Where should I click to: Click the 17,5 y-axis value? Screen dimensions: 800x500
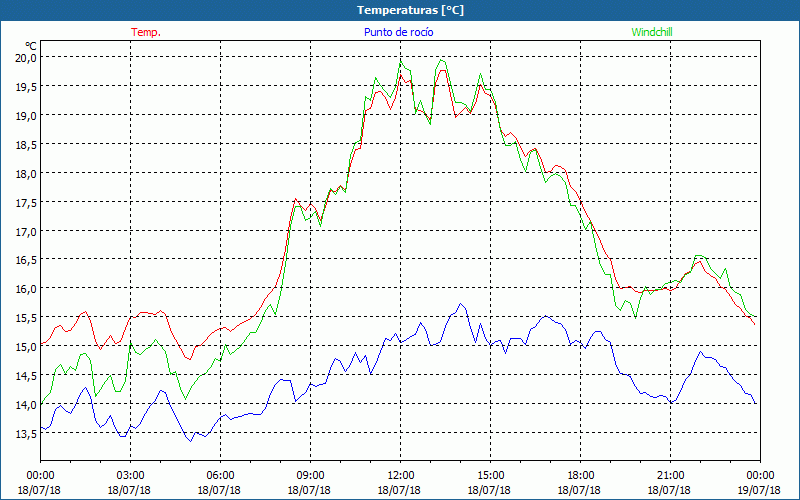pos(26,203)
